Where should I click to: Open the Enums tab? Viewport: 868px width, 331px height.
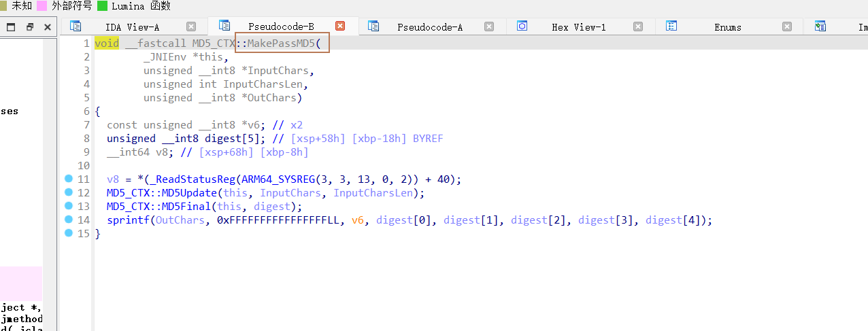coord(728,27)
